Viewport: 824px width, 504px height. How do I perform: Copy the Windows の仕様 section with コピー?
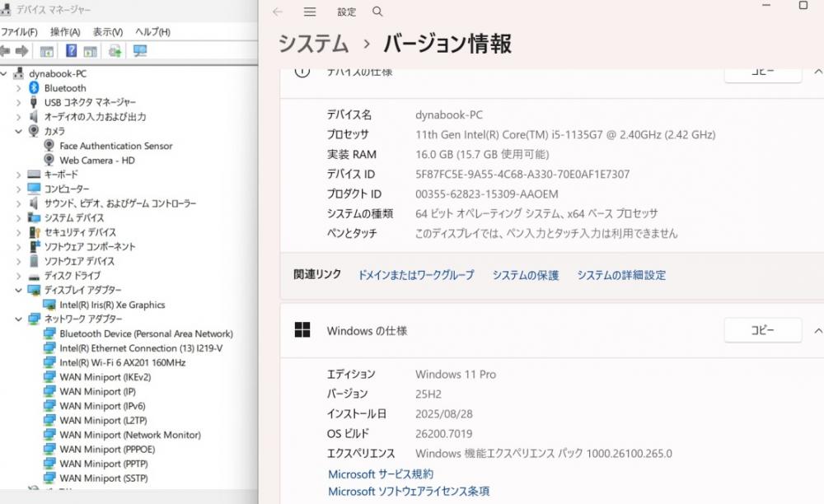click(x=762, y=330)
